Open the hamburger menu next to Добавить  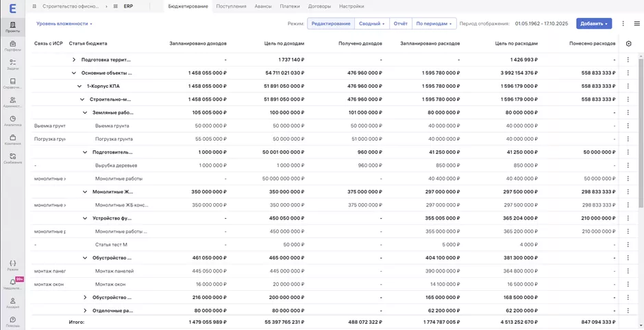[x=636, y=23]
